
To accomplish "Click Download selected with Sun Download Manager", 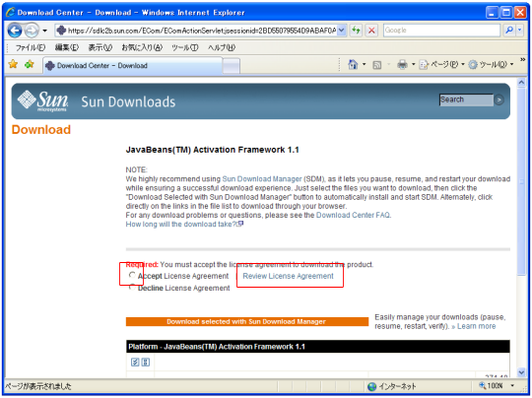I will pyautogui.click(x=247, y=322).
